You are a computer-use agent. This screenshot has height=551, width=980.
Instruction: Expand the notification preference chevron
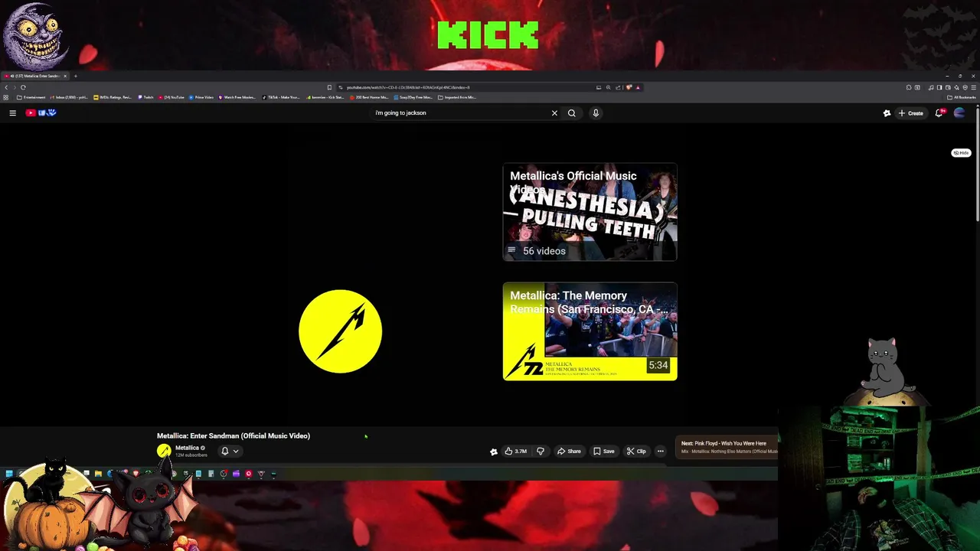click(236, 451)
